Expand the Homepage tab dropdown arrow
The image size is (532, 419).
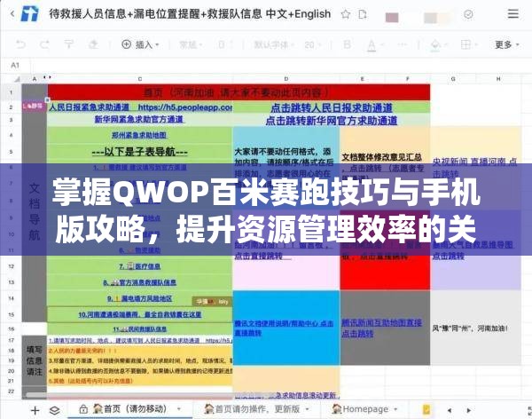[395, 409]
